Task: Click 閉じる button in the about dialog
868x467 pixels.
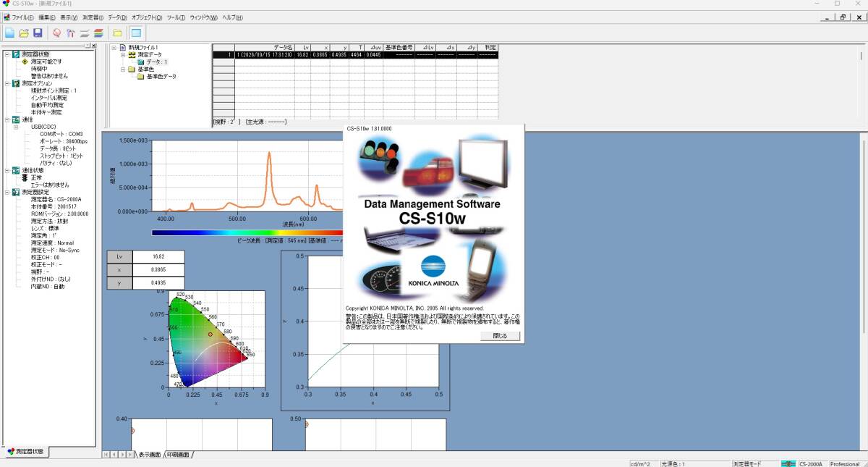Action: coord(500,336)
